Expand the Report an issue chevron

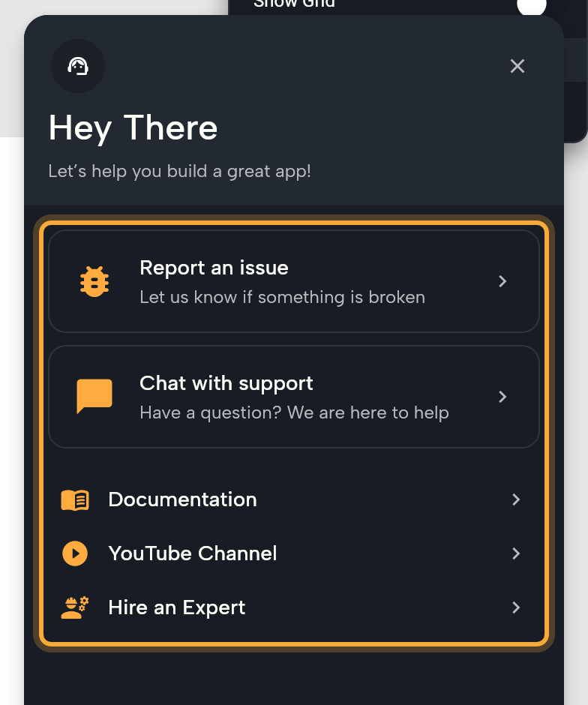502,281
